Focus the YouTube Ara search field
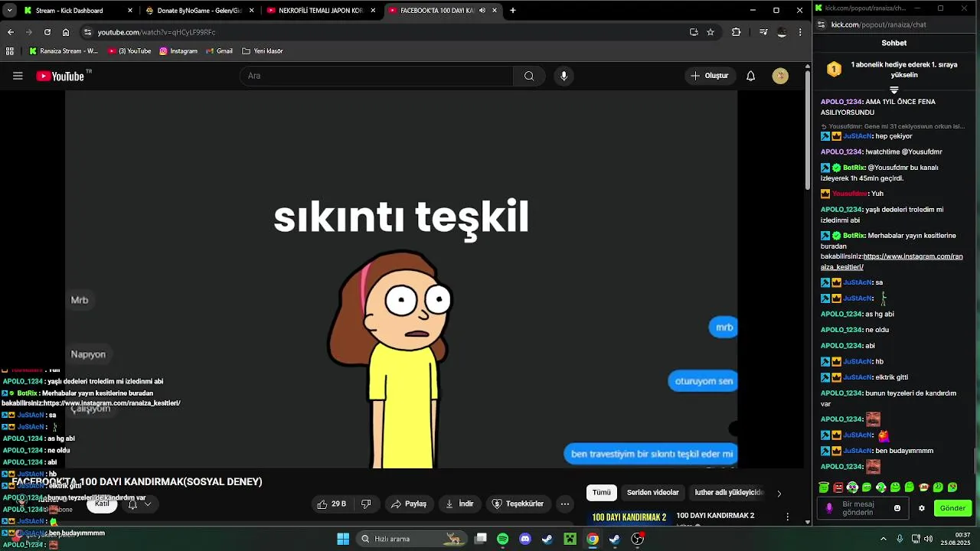Screen dimensions: 980x551 (x=376, y=76)
